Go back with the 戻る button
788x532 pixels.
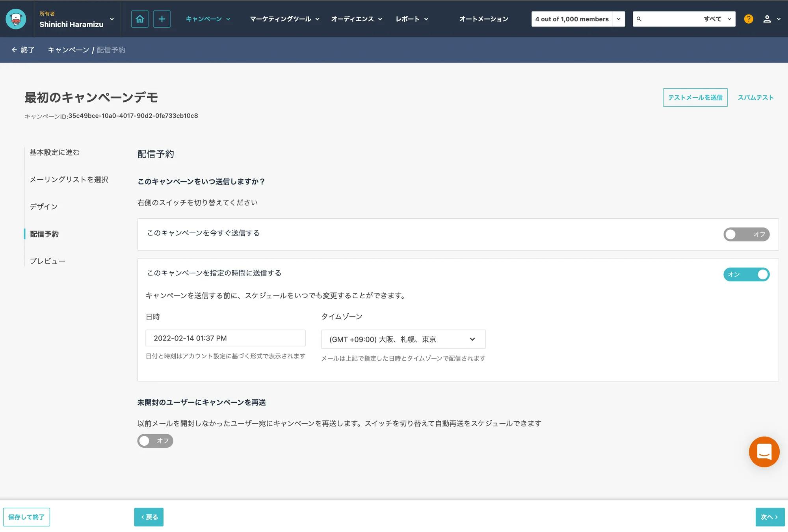tap(149, 517)
